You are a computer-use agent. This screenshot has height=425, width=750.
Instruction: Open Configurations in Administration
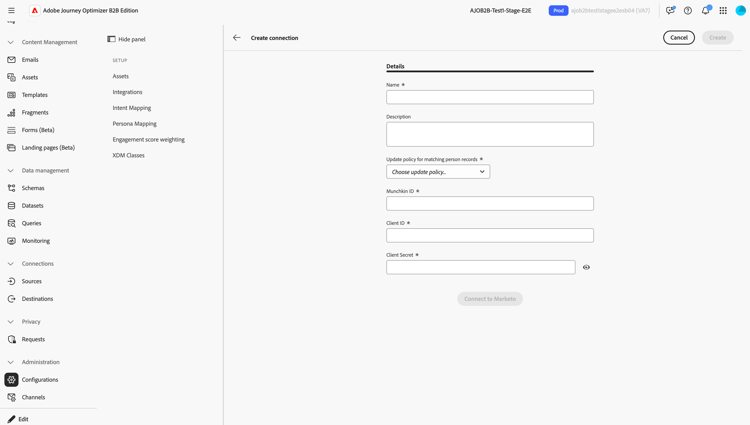click(x=40, y=380)
